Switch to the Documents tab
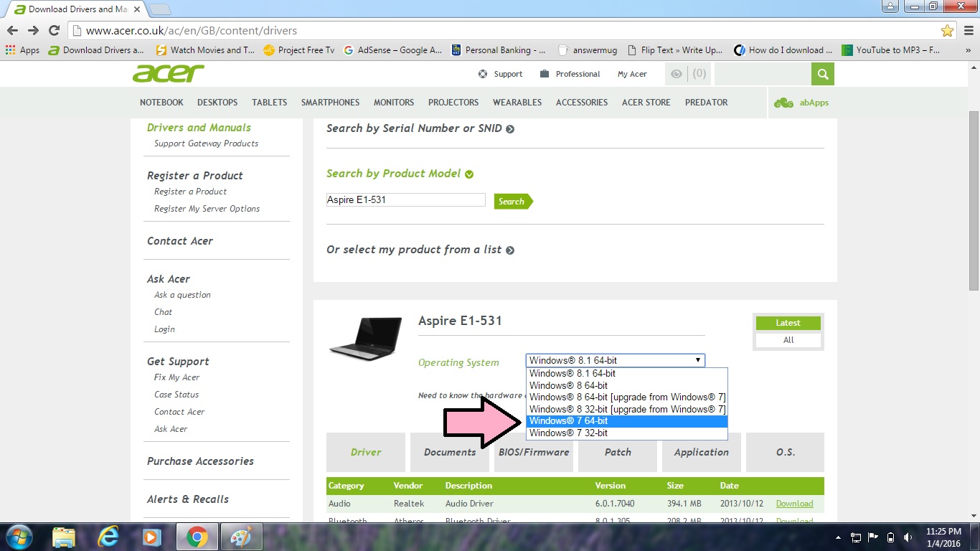This screenshot has height=551, width=980. pyautogui.click(x=450, y=452)
